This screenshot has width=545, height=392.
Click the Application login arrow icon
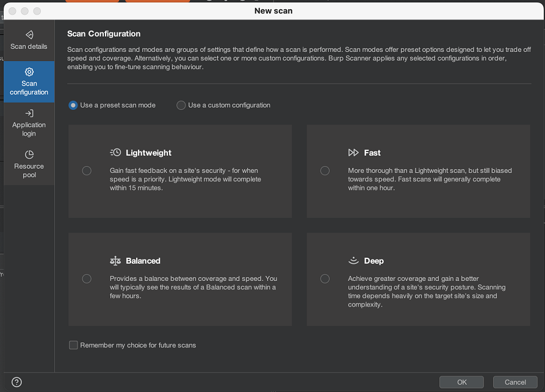[29, 114]
